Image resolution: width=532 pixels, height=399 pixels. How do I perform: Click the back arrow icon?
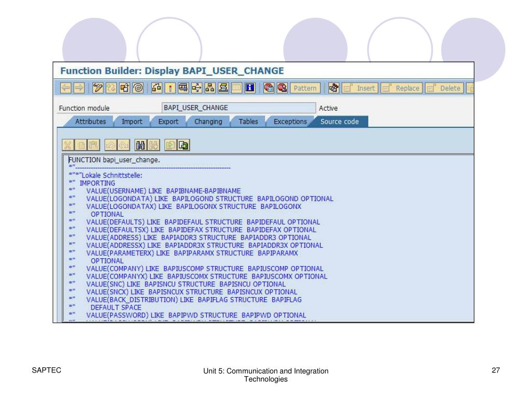tap(65, 88)
